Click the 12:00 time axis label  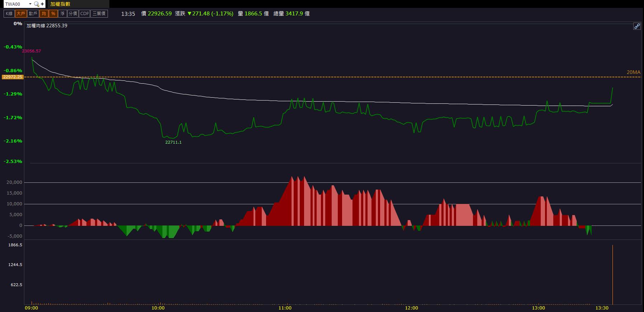412,308
